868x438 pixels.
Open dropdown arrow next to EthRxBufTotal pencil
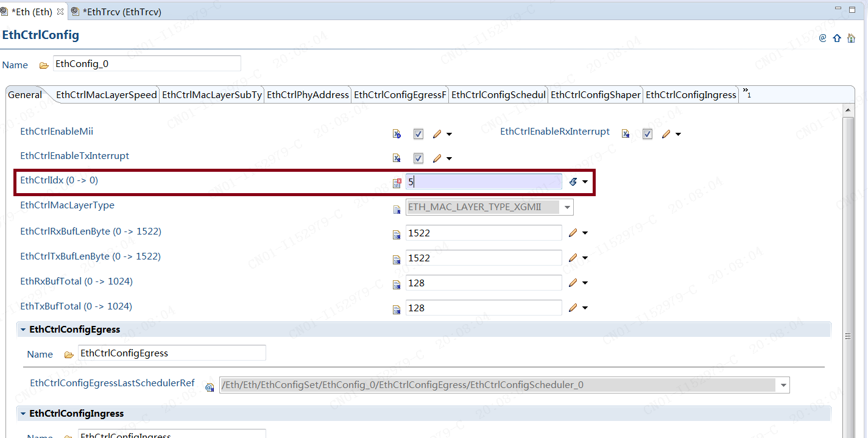coord(585,283)
